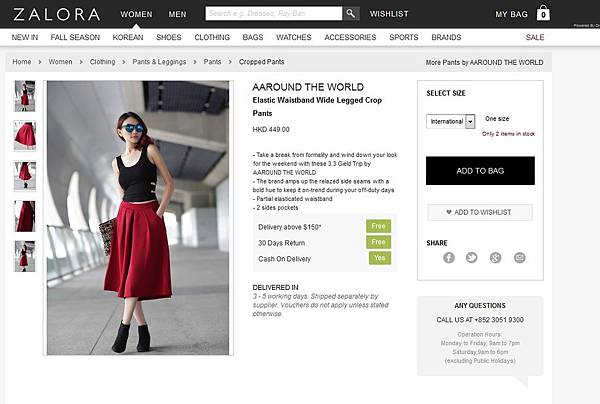600x404 pixels.
Task: Click the Women breadcrumb
Action: pos(60,62)
